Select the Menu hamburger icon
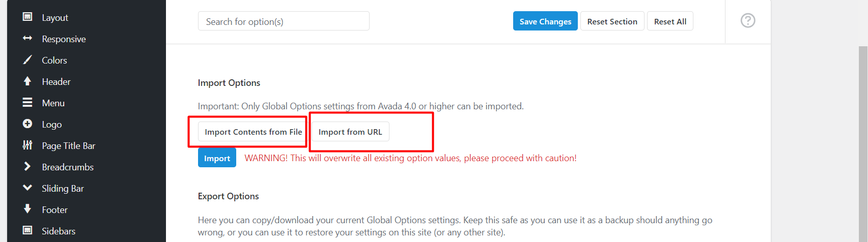Viewport: 868px width, 242px height. coord(27,102)
